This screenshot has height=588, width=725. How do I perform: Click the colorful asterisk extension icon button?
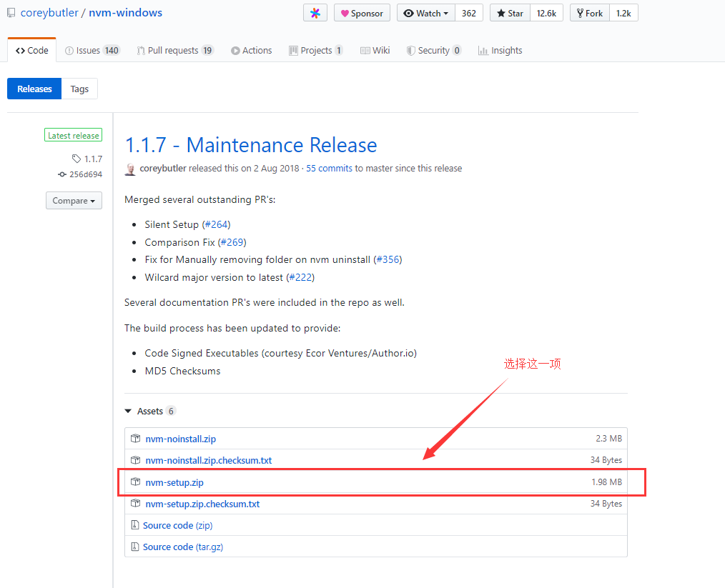coord(315,13)
